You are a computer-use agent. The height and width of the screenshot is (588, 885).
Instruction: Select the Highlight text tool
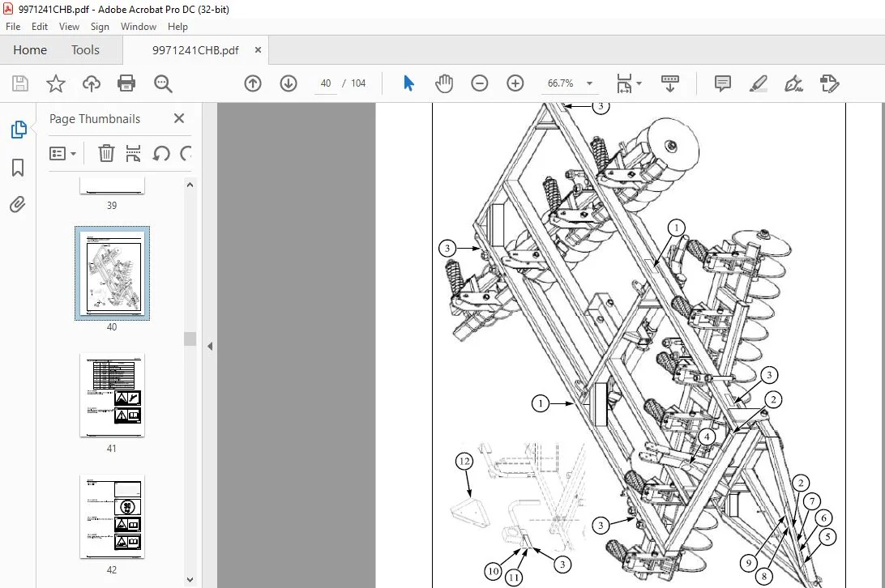click(x=758, y=83)
